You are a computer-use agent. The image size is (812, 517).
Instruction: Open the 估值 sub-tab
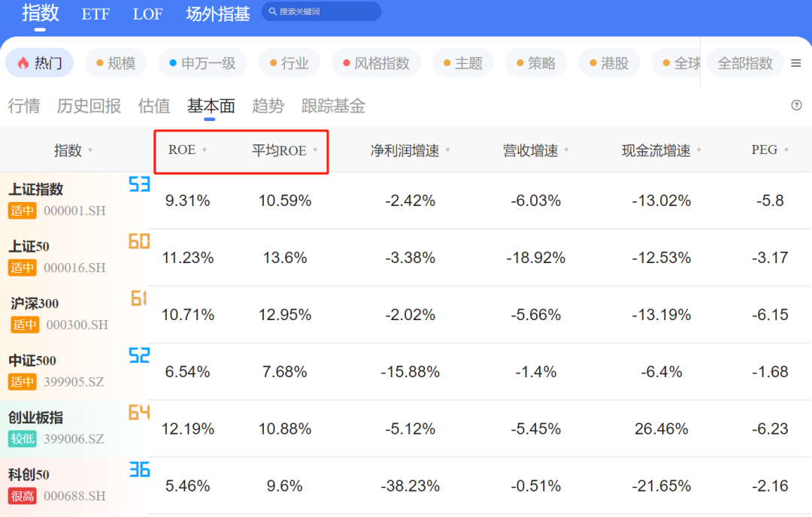tap(154, 105)
